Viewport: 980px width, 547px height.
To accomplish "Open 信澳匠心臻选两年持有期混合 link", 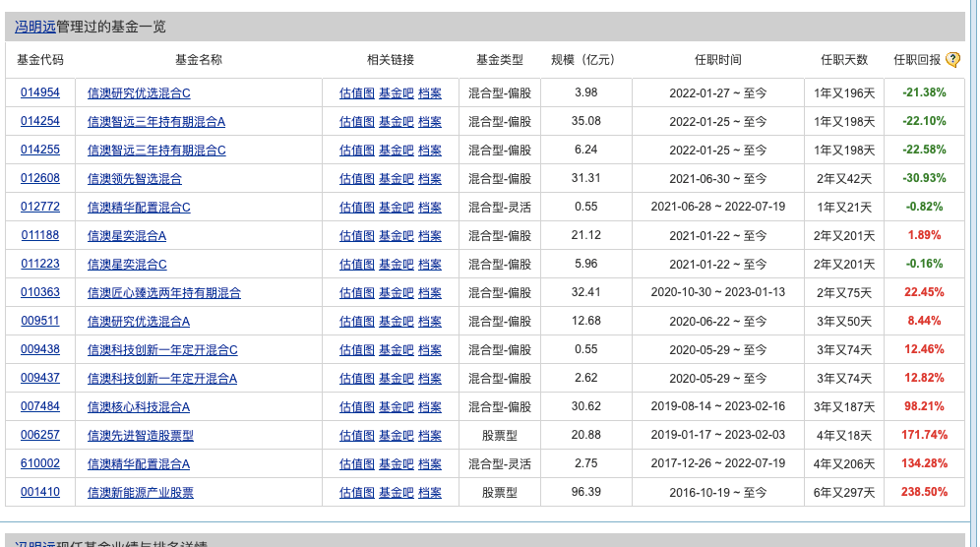I will click(x=164, y=293).
